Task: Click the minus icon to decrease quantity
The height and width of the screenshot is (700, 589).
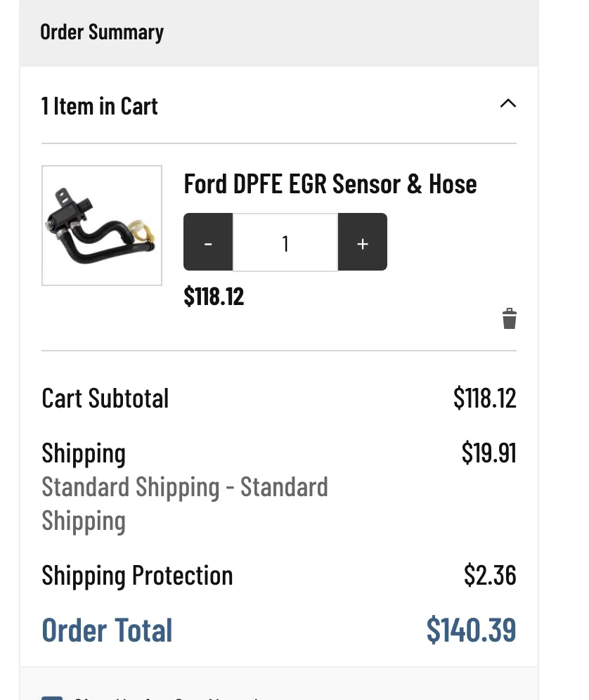Action: pos(208,242)
